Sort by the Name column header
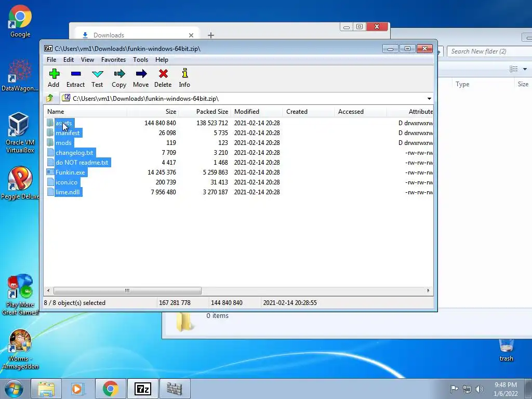This screenshot has height=399, width=532. pos(86,112)
